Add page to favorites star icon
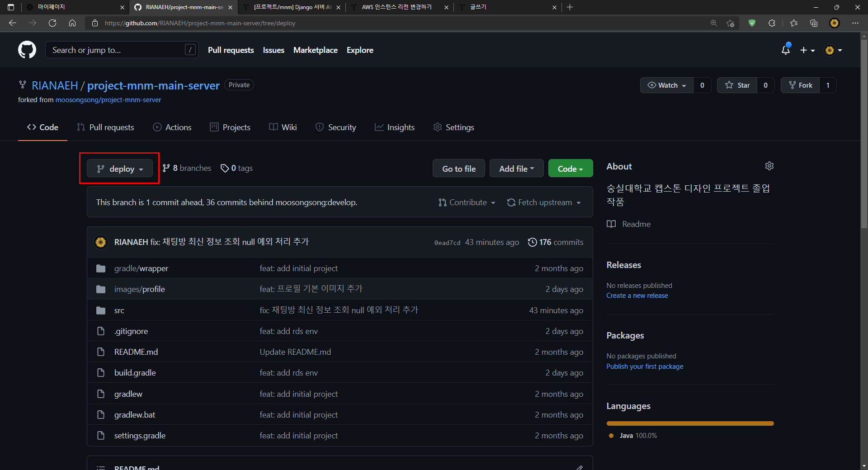Screen dimensions: 868x470 point(730,23)
